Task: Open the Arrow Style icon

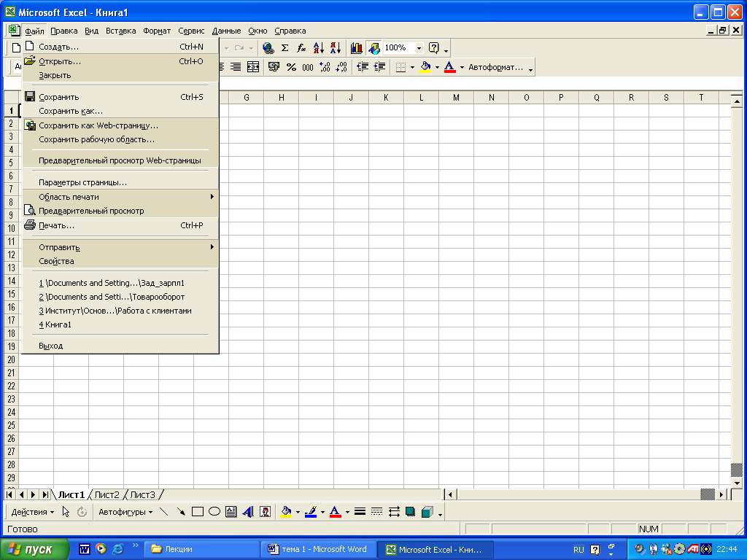Action: click(x=394, y=512)
